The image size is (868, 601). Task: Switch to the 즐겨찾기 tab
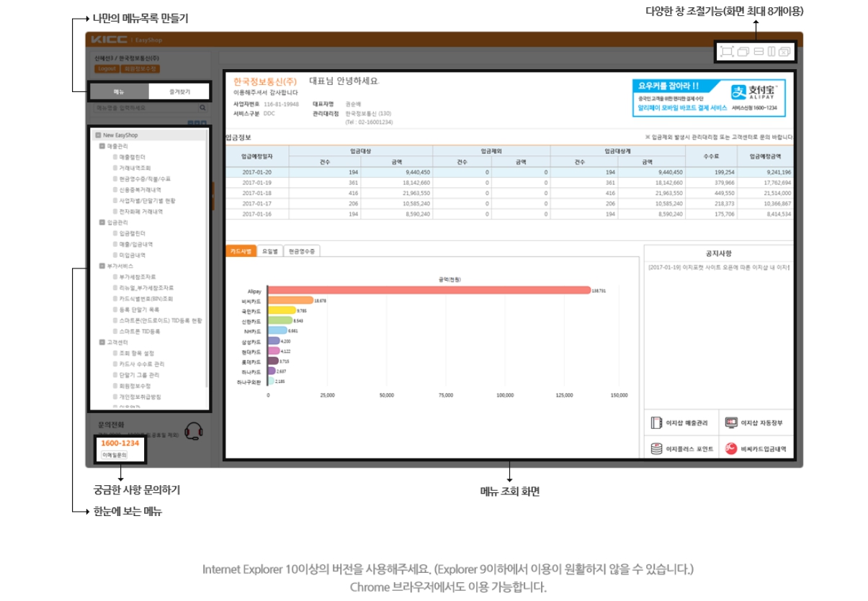[179, 91]
